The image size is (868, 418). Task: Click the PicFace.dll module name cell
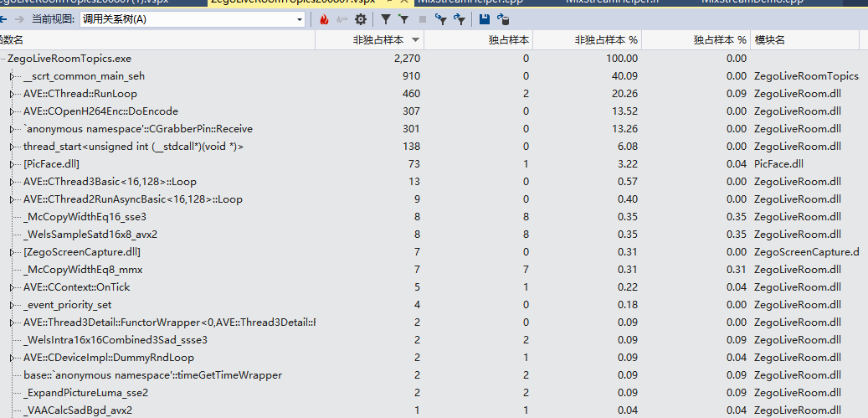779,164
